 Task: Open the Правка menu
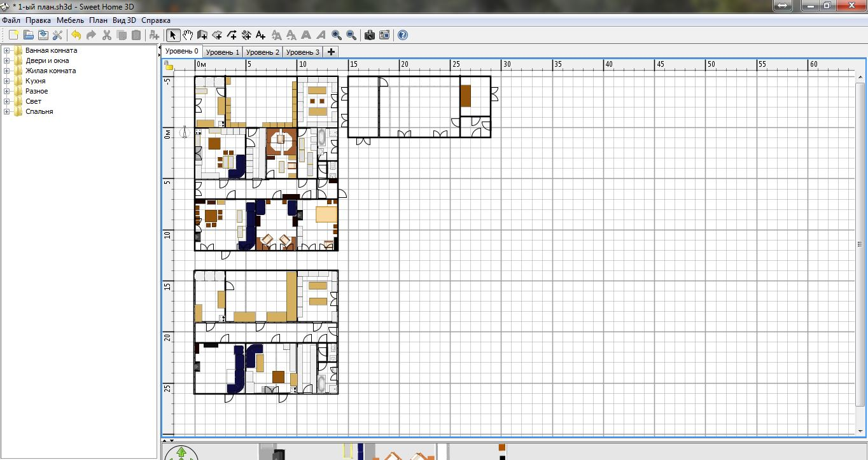click(x=38, y=20)
